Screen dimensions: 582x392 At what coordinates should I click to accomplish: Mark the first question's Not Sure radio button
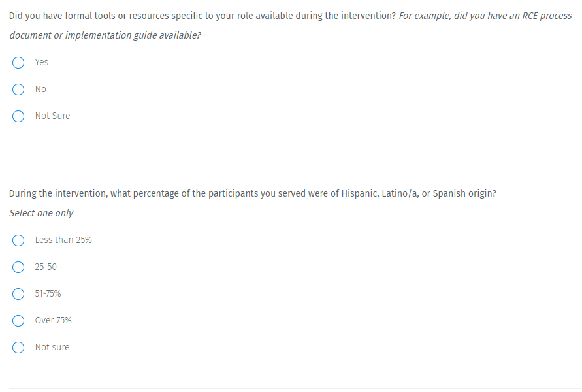[x=20, y=116]
